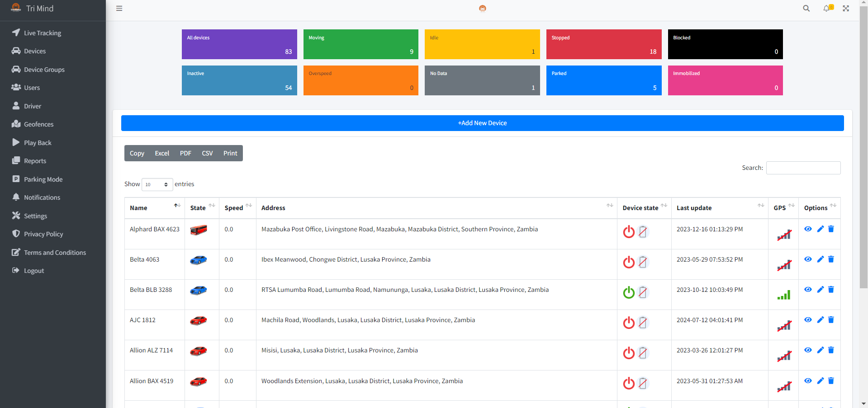Click inside the Search input field
This screenshot has height=408, width=868.
(803, 168)
